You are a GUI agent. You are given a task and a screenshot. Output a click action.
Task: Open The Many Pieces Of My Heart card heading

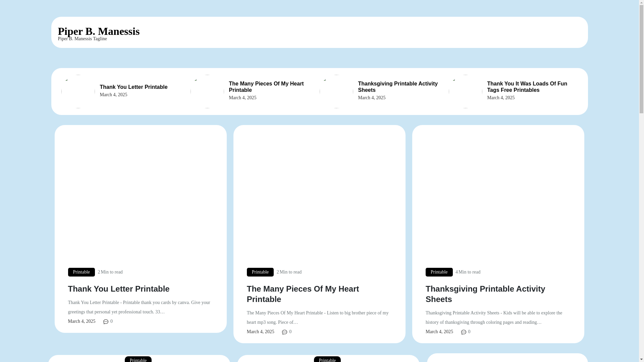click(x=303, y=294)
